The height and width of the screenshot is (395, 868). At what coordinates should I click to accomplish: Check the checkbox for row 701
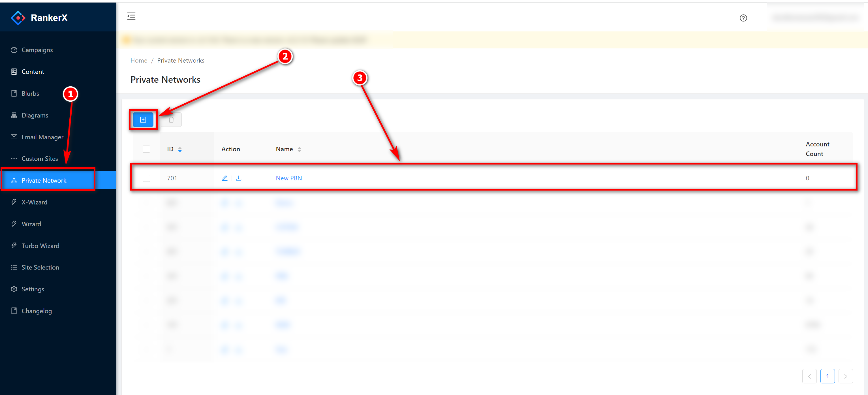146,178
